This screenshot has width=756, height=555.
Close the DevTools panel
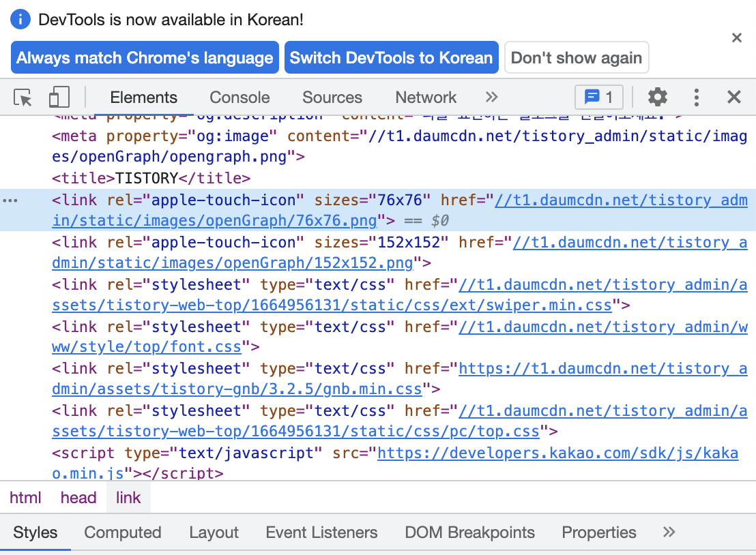pyautogui.click(x=733, y=97)
